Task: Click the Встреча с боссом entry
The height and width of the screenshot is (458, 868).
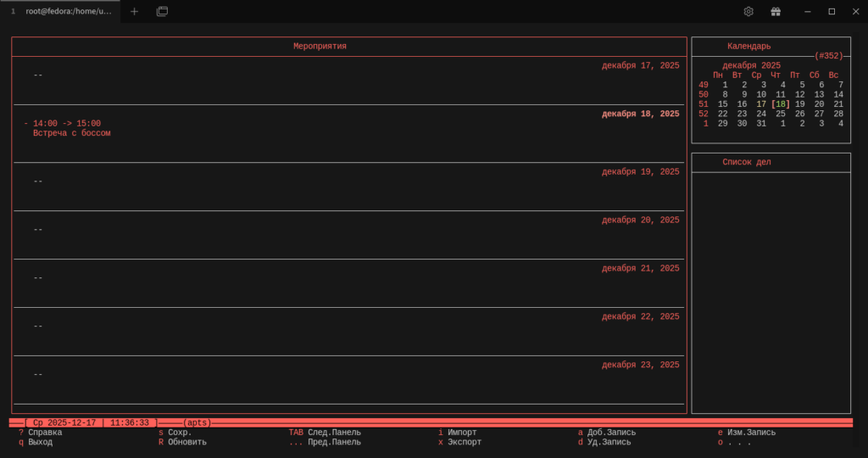Action: 71,133
